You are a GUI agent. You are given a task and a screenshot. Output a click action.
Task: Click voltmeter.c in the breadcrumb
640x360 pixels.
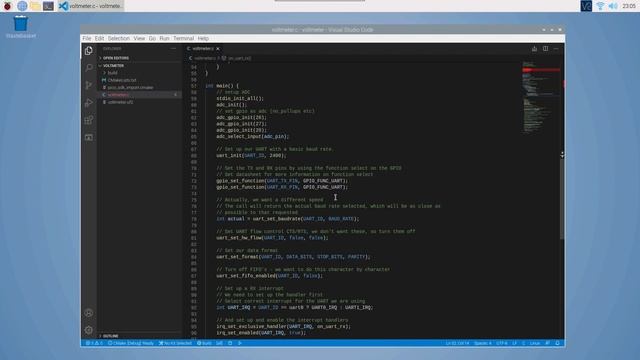tap(206, 58)
